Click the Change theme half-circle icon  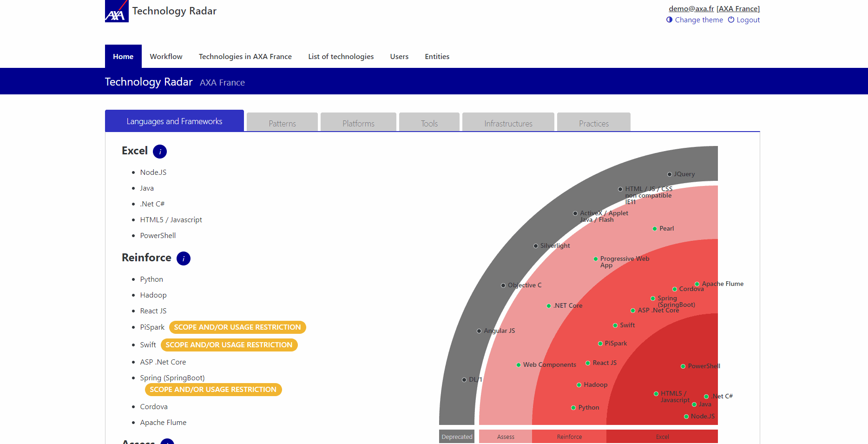pyautogui.click(x=669, y=20)
